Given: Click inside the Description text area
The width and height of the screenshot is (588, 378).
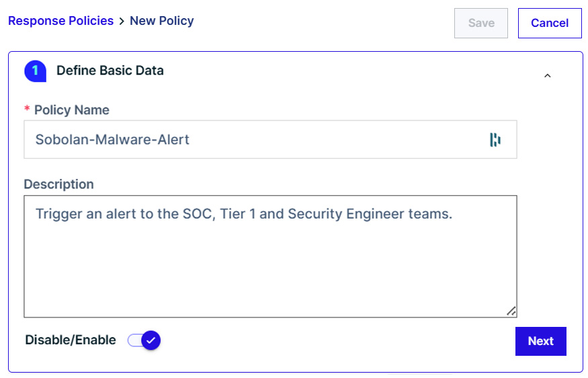Looking at the screenshot, I should point(270,256).
